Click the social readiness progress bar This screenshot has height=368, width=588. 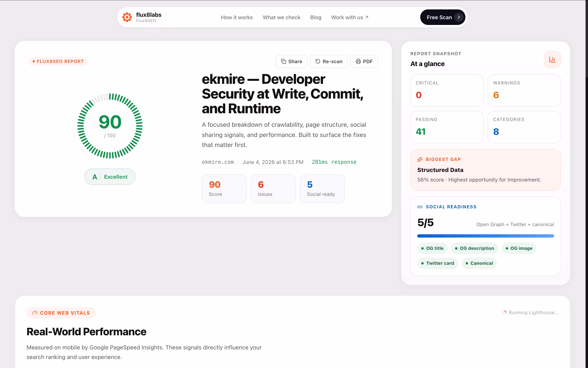(x=485, y=236)
